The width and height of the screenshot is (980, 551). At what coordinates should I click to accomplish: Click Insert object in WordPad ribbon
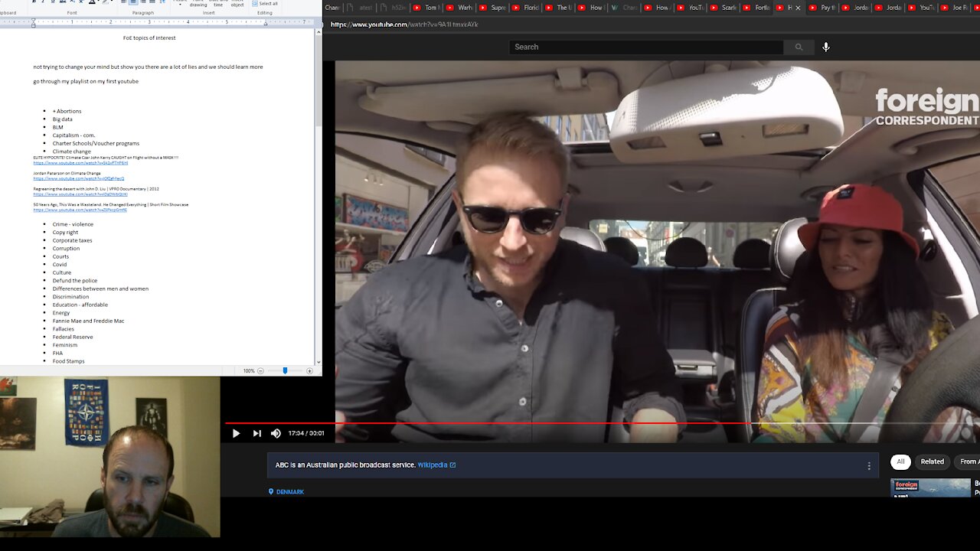click(x=237, y=3)
